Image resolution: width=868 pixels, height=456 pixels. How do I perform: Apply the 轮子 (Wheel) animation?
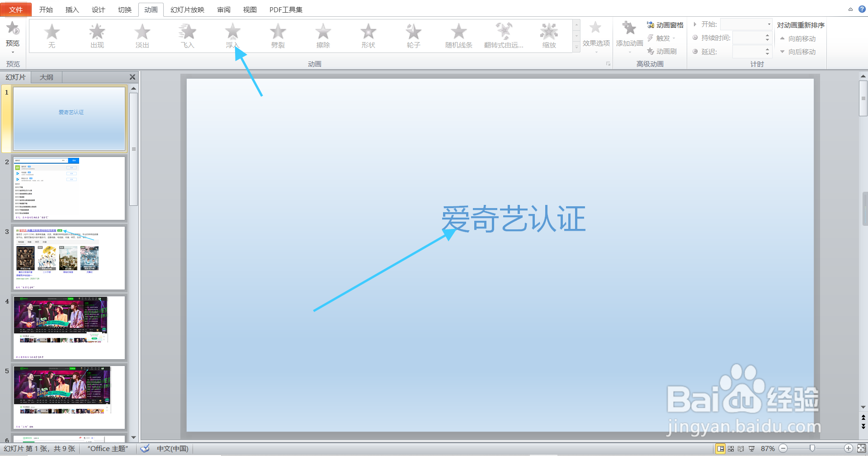[x=414, y=36]
